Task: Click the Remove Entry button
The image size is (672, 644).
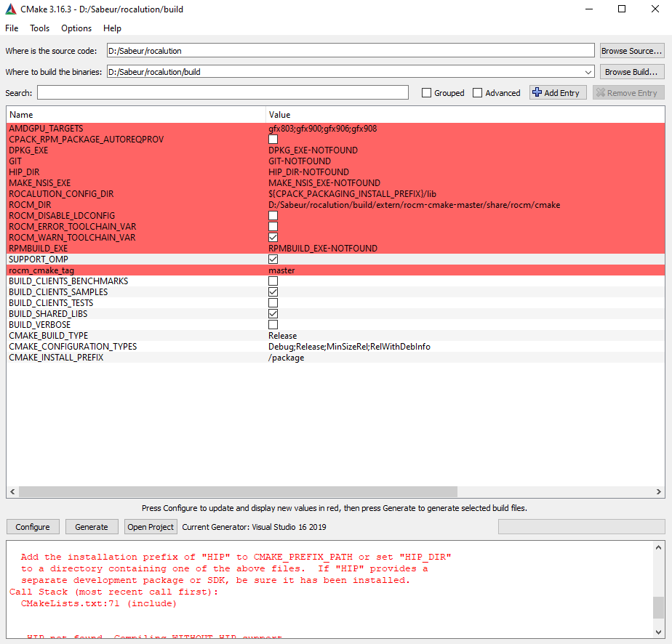Action: tap(628, 93)
